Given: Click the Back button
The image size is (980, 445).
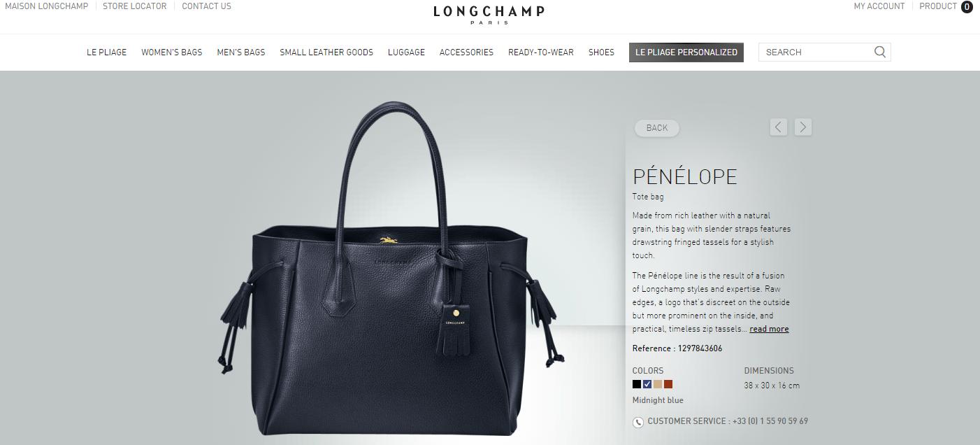Looking at the screenshot, I should [x=657, y=128].
